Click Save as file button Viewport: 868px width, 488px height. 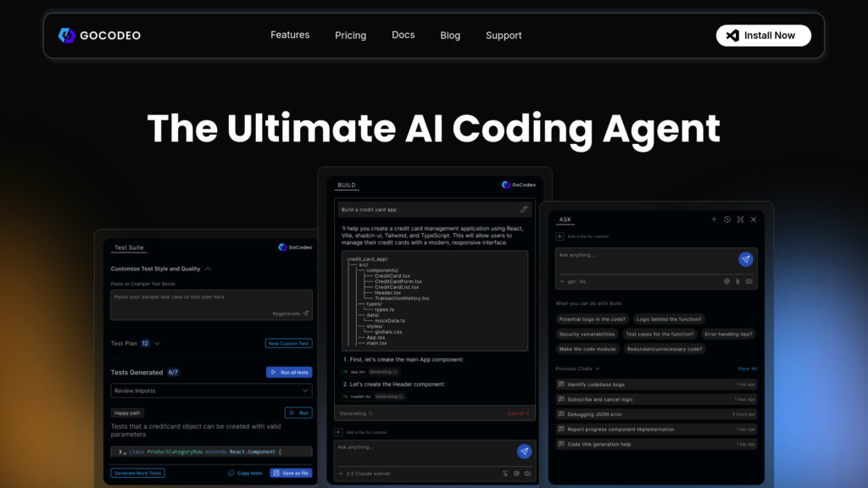[x=292, y=473]
